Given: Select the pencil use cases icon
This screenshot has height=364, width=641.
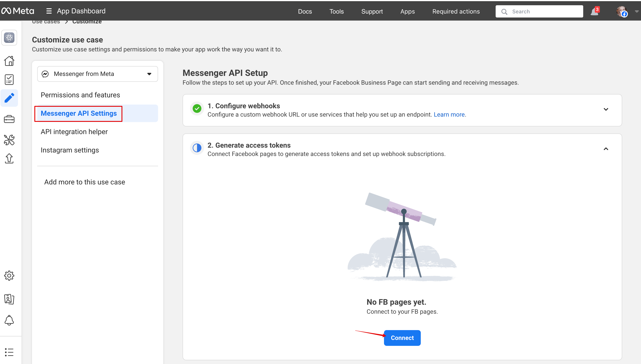Looking at the screenshot, I should 9,98.
